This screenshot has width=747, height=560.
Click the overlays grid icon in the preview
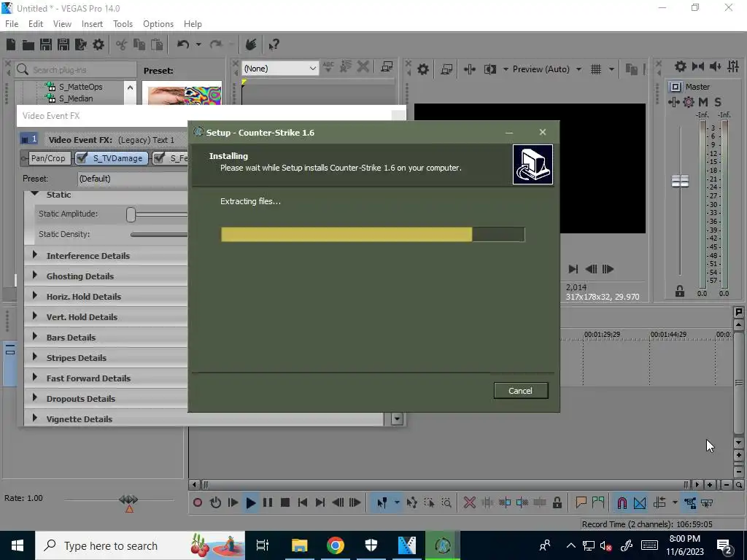coord(596,69)
